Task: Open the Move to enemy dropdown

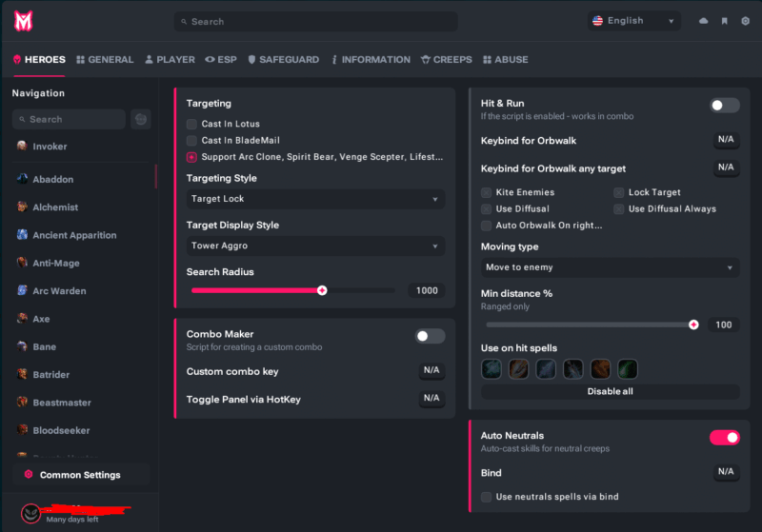Action: [x=611, y=267]
